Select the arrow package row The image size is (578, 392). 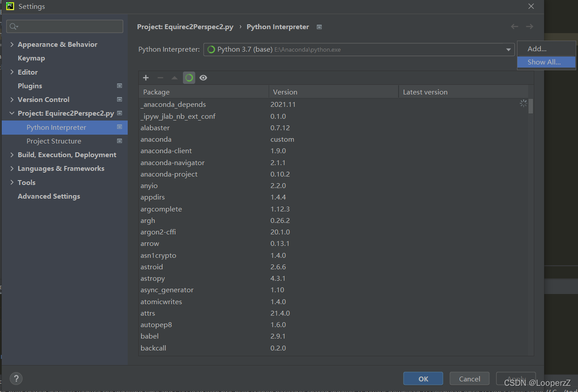334,244
